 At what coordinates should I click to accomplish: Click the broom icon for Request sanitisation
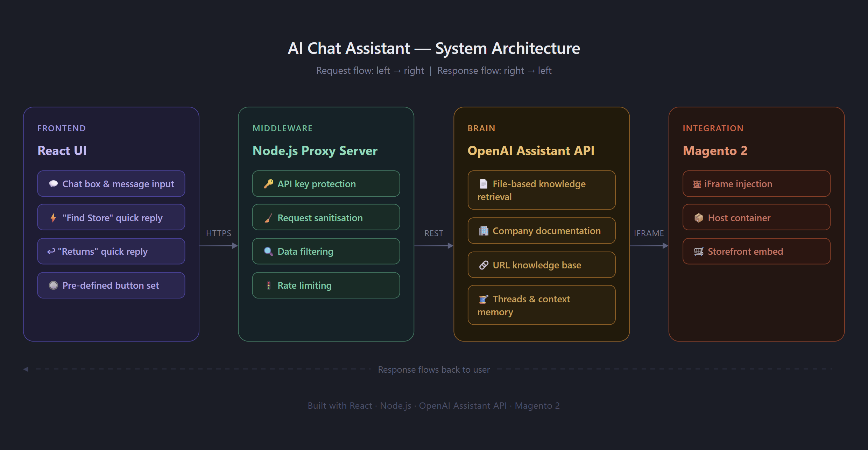[268, 218]
